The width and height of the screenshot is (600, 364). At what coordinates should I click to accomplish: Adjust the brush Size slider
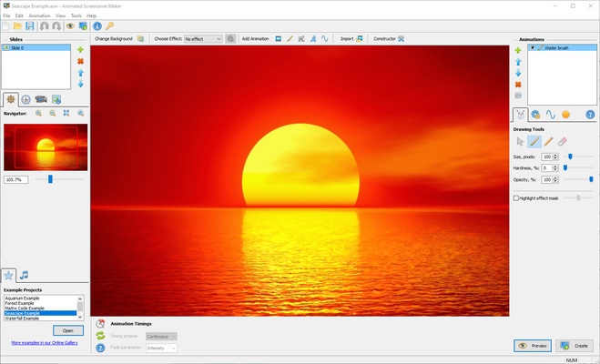[x=570, y=157]
